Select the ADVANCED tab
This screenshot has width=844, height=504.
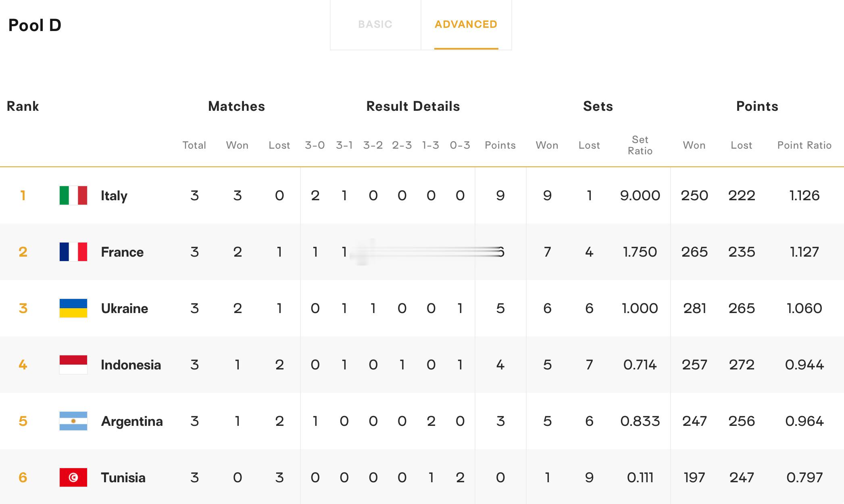click(466, 25)
